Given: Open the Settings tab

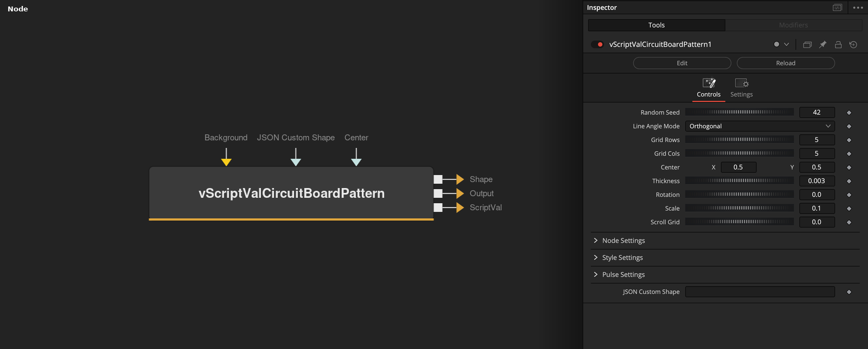Looking at the screenshot, I should point(742,88).
